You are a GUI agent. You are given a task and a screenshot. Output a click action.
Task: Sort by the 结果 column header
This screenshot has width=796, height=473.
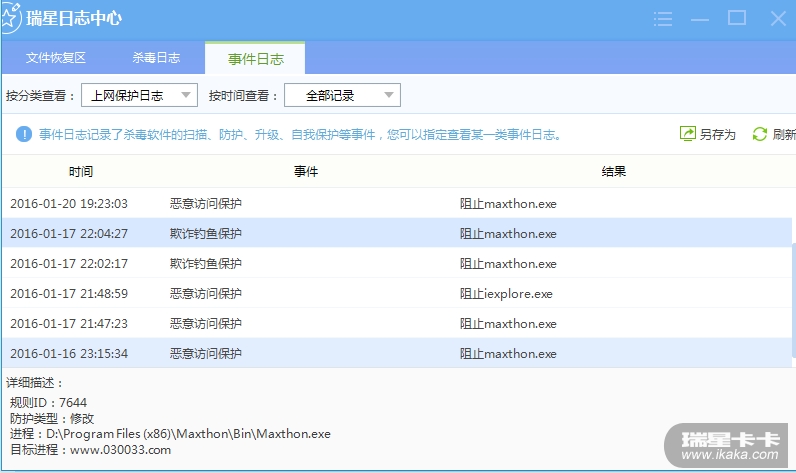pyautogui.click(x=613, y=172)
